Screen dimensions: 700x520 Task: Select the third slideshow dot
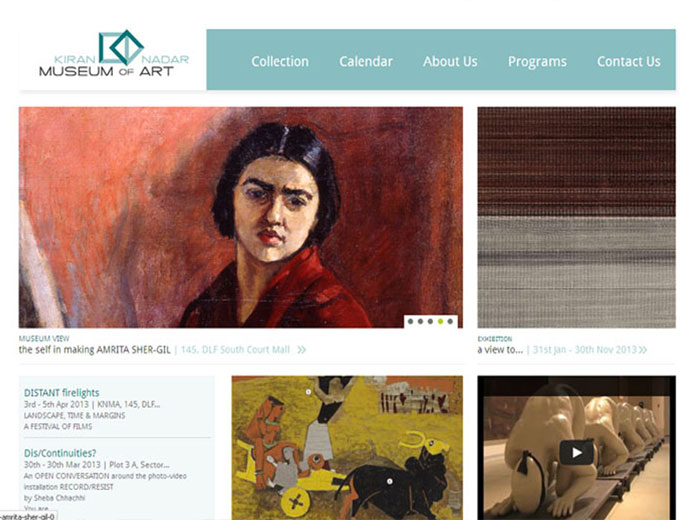(430, 321)
